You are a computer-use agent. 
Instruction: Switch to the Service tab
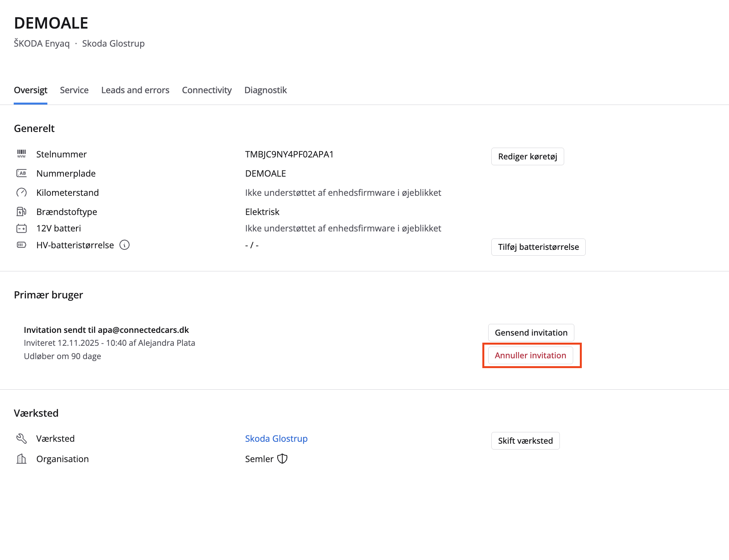tap(74, 90)
